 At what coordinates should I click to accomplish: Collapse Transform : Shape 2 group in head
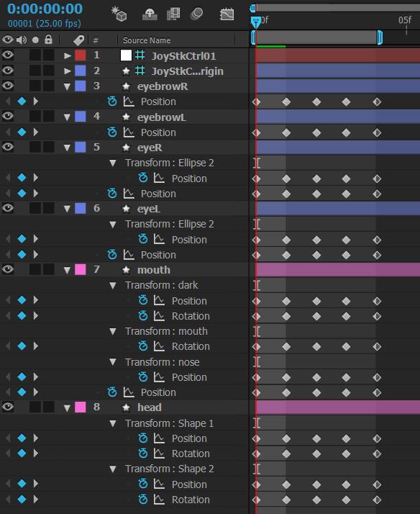(113, 469)
